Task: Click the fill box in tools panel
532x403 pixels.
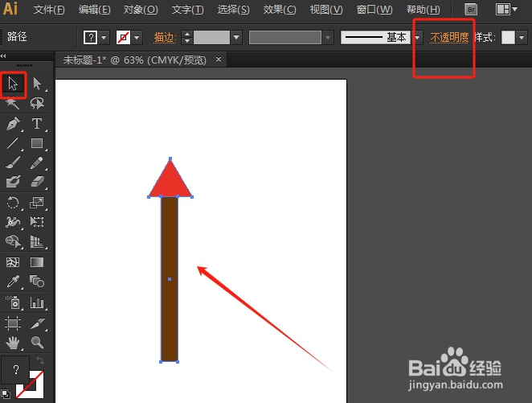Action: [x=15, y=369]
